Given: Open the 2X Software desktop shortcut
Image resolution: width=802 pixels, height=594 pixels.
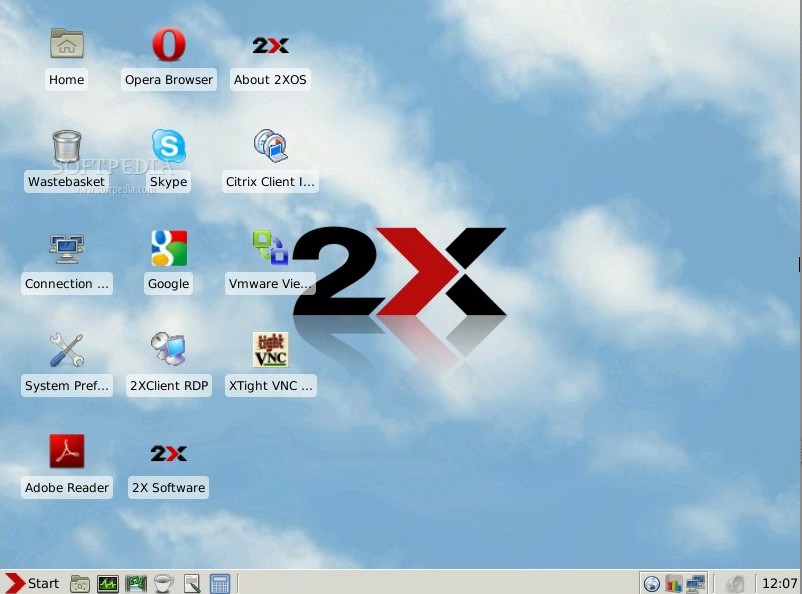Looking at the screenshot, I should pyautogui.click(x=168, y=453).
